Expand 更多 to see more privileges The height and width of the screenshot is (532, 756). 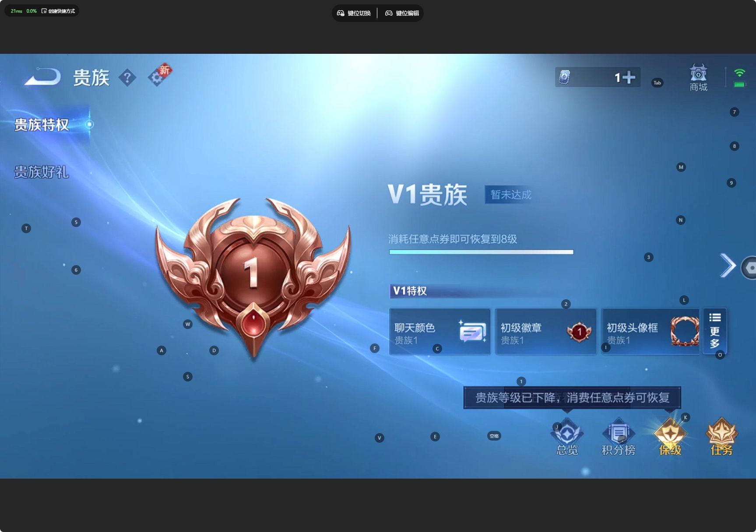tap(714, 331)
